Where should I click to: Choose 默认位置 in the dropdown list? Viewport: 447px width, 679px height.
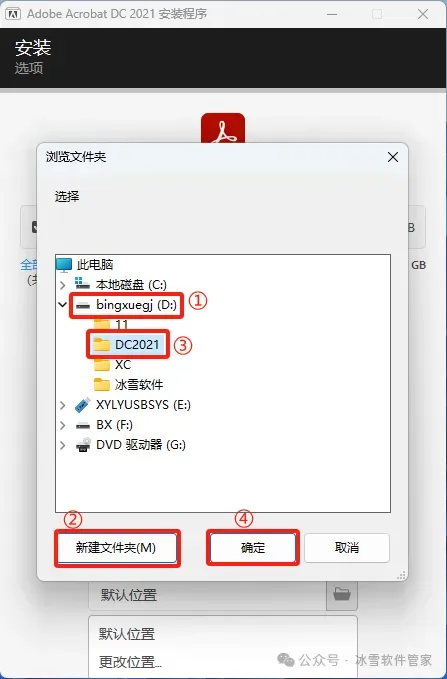click(126, 634)
